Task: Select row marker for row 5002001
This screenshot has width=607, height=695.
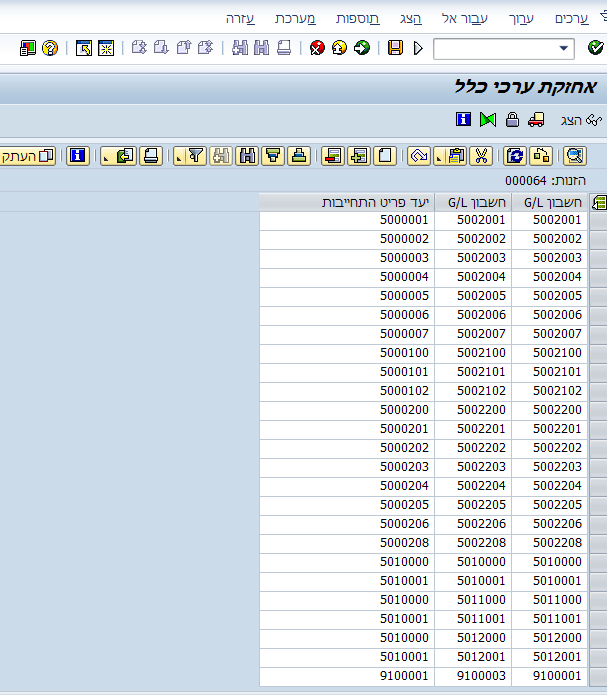Action: pyautogui.click(x=598, y=220)
